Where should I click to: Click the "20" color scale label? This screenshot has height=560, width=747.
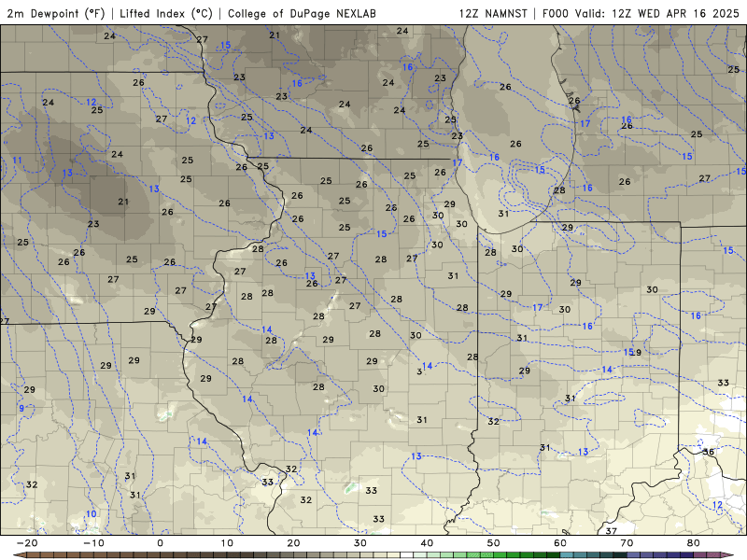pyautogui.click(x=293, y=543)
